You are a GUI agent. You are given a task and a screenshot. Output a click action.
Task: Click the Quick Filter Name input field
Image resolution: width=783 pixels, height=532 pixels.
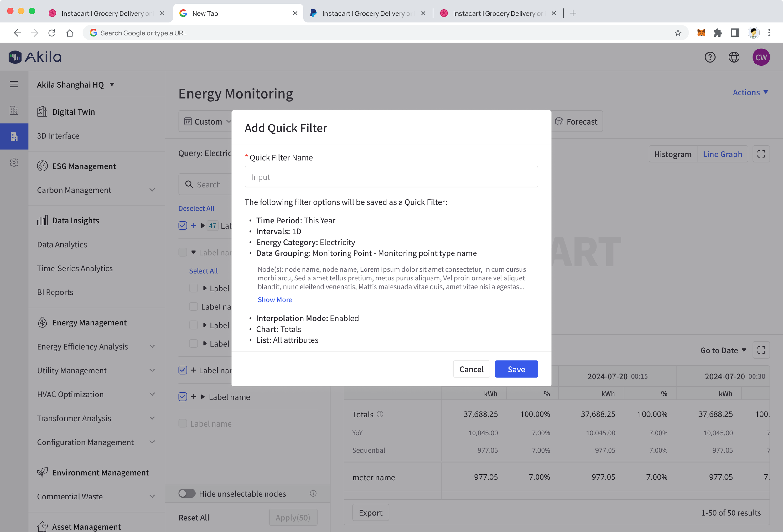[x=391, y=177]
